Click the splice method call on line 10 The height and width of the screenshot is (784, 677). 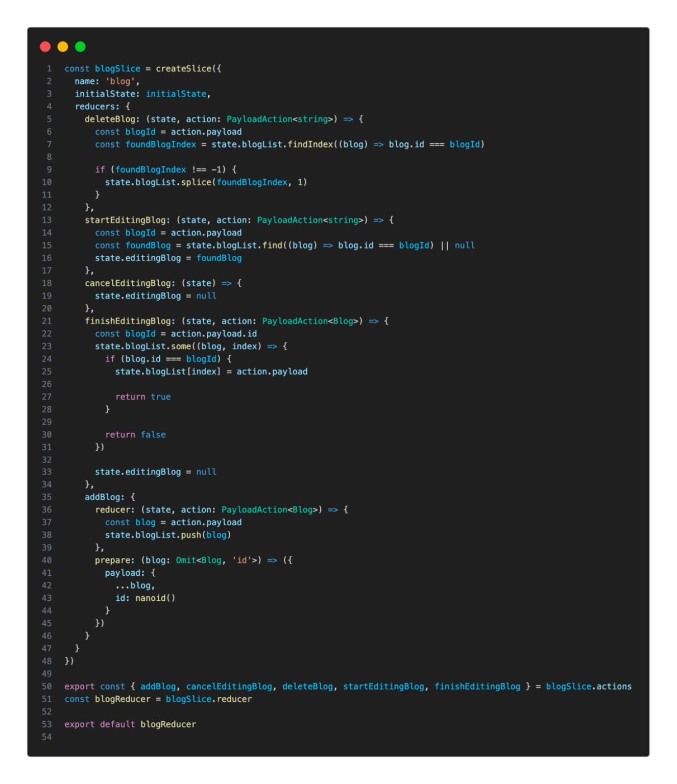[198, 182]
